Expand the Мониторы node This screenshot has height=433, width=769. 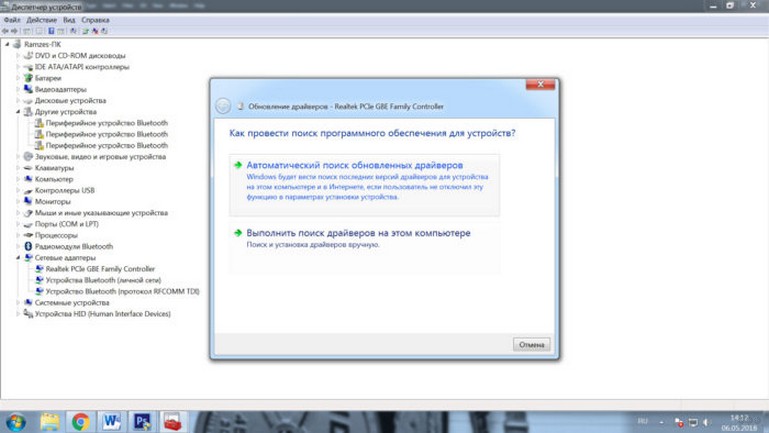18,202
